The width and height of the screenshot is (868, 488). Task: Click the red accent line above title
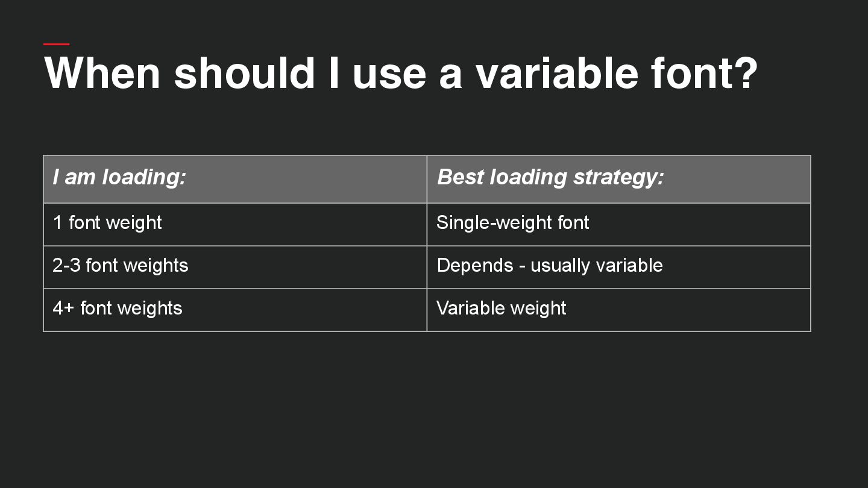[56, 44]
